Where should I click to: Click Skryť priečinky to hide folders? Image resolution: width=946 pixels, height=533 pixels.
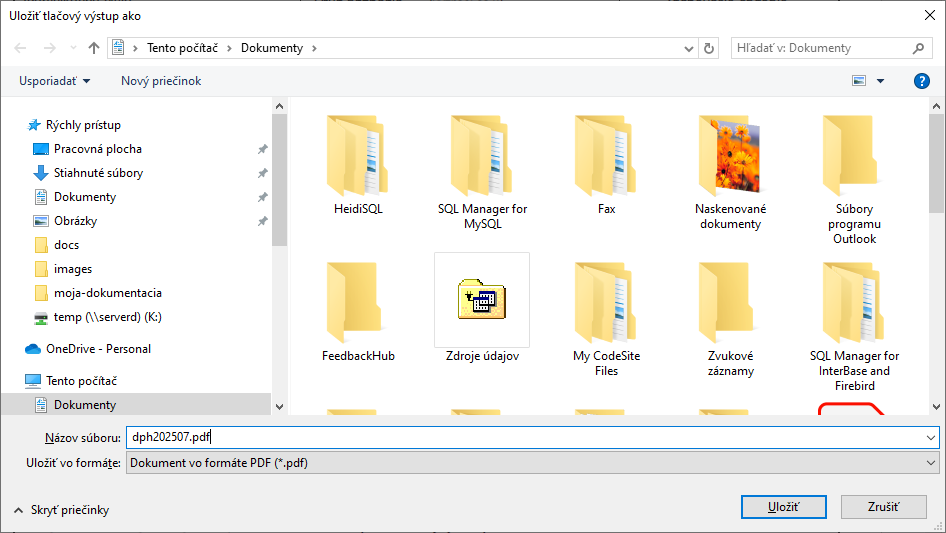[x=64, y=510]
